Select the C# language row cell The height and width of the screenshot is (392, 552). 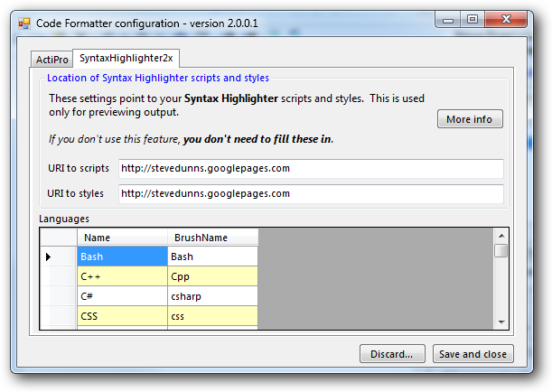click(x=122, y=296)
